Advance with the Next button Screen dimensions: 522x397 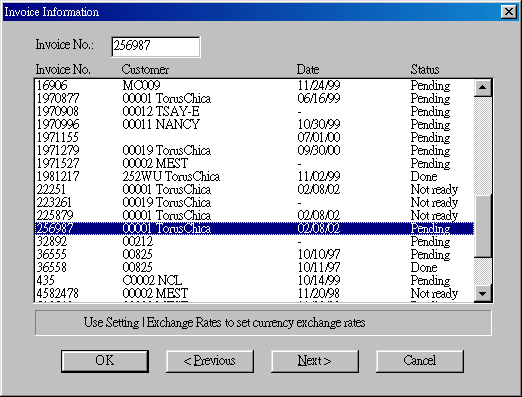tap(315, 361)
